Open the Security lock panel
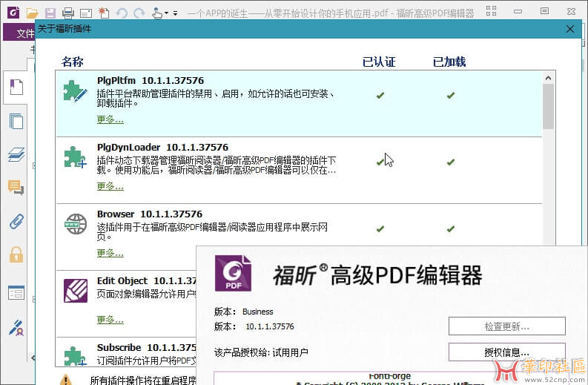 point(16,254)
